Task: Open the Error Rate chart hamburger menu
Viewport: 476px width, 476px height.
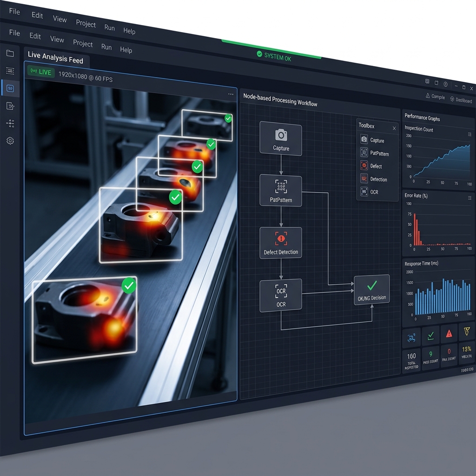Action: click(469, 198)
